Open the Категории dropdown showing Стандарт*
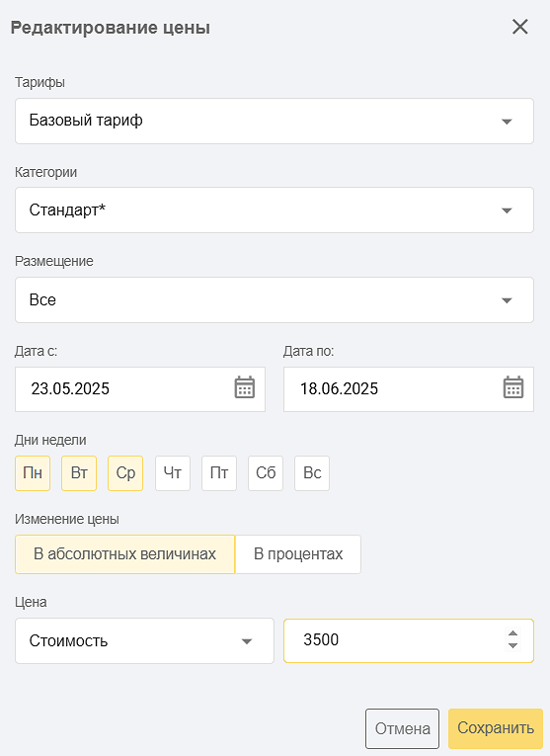The height and width of the screenshot is (756, 550). pyautogui.click(x=275, y=210)
